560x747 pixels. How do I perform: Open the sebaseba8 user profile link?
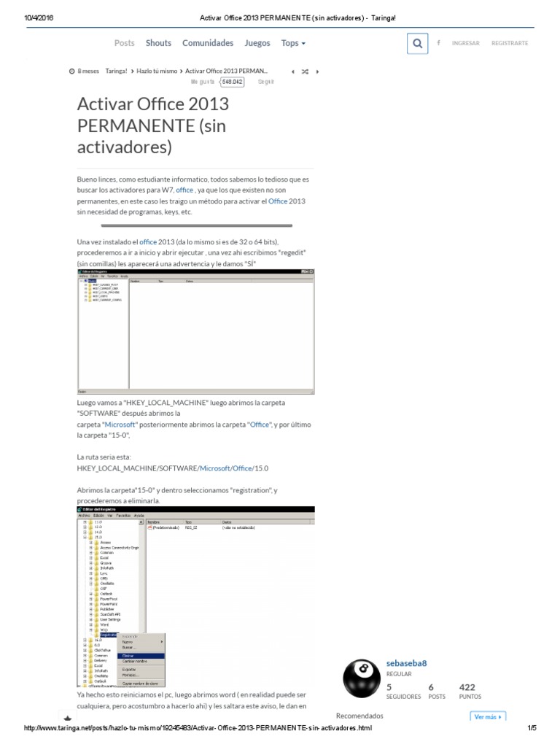tap(406, 663)
